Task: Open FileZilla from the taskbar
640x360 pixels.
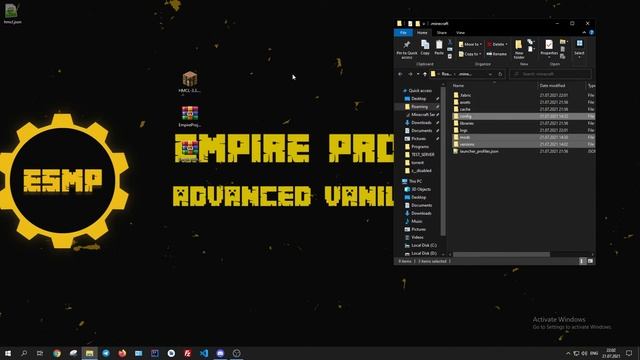Action: click(x=187, y=353)
